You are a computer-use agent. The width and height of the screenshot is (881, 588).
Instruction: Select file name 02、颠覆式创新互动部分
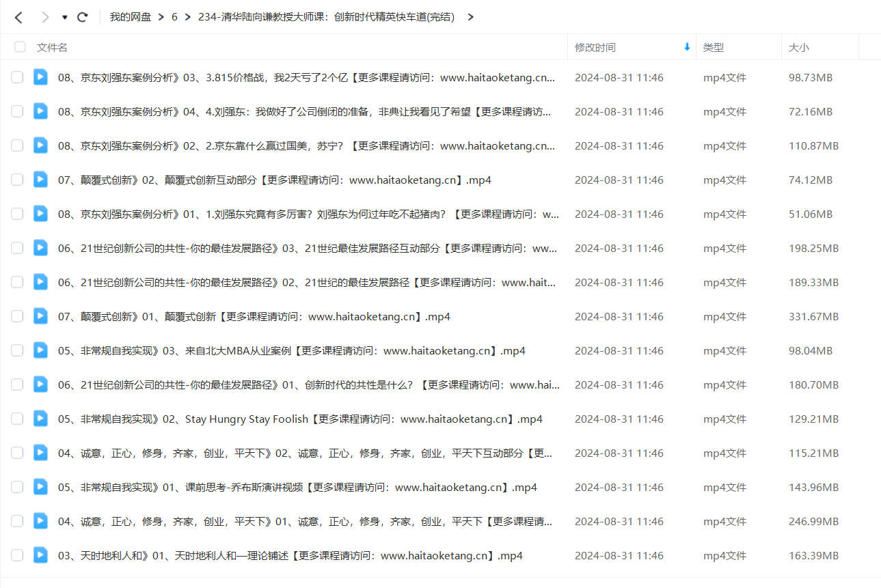click(x=274, y=180)
